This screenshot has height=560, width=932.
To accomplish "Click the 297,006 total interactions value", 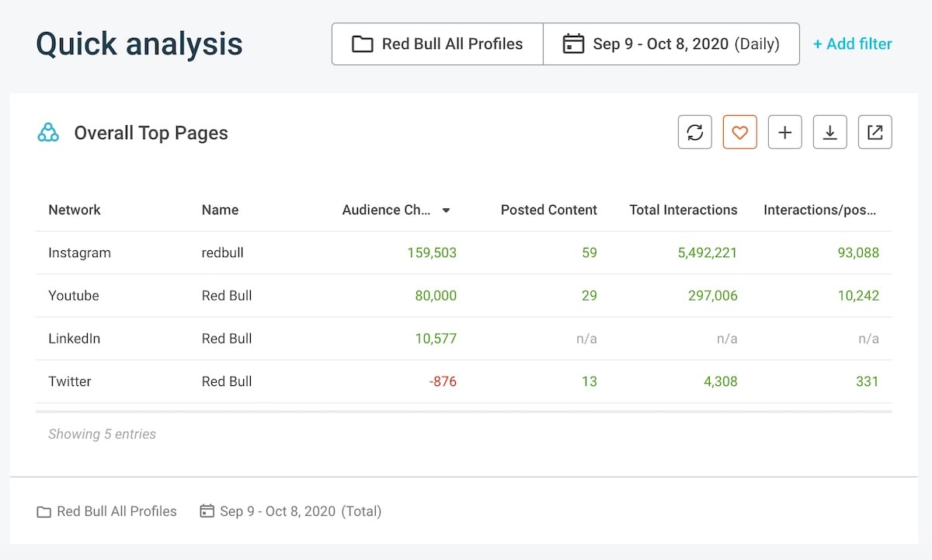I will (713, 295).
